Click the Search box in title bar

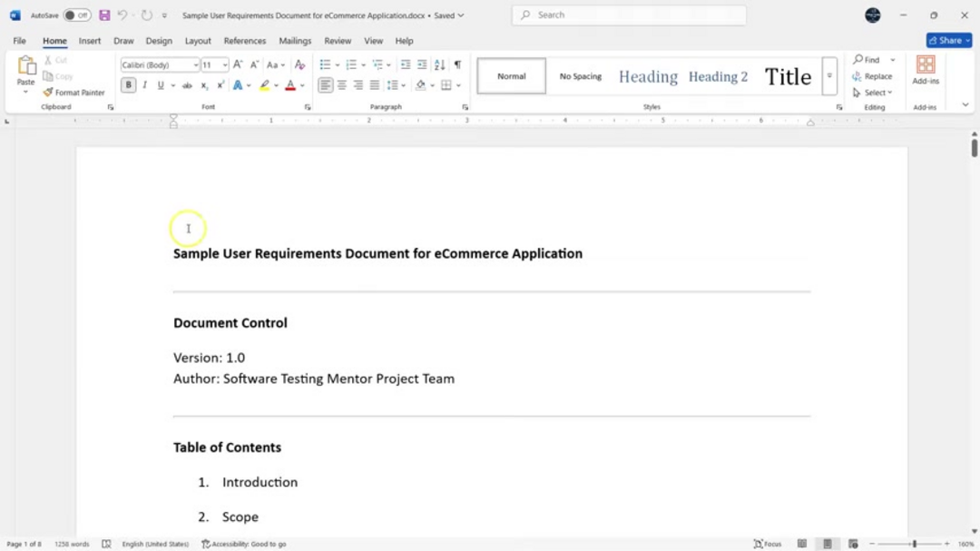[x=629, y=15]
